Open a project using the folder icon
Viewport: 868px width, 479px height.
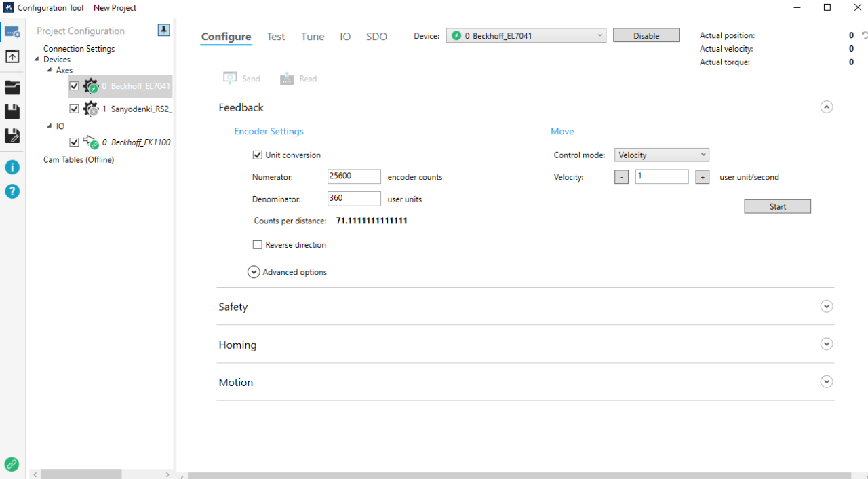point(12,87)
